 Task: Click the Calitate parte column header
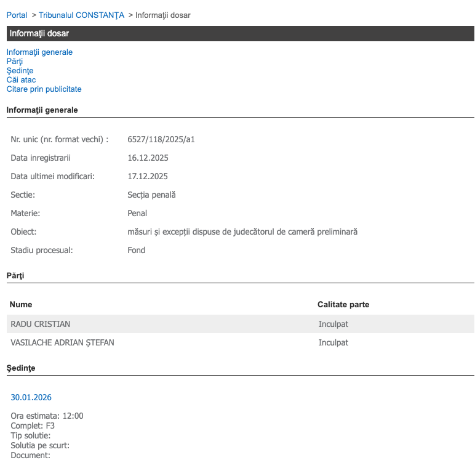click(343, 305)
